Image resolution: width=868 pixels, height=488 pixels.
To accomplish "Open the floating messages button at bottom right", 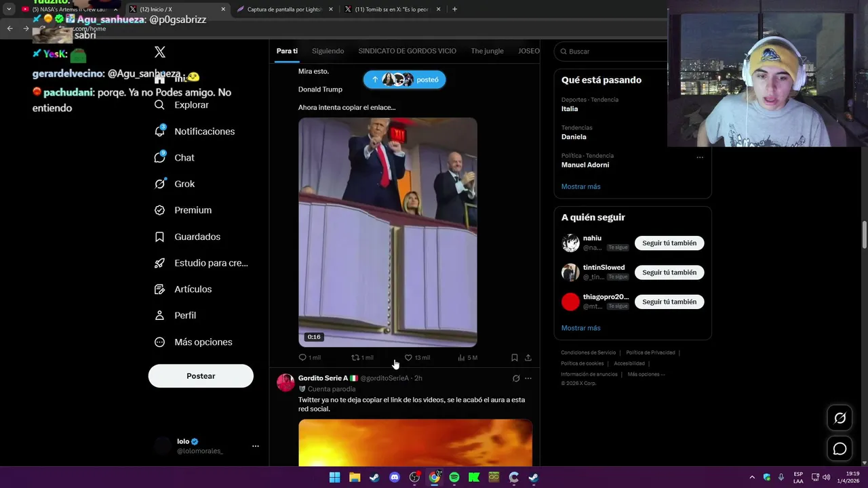I will pyautogui.click(x=840, y=449).
